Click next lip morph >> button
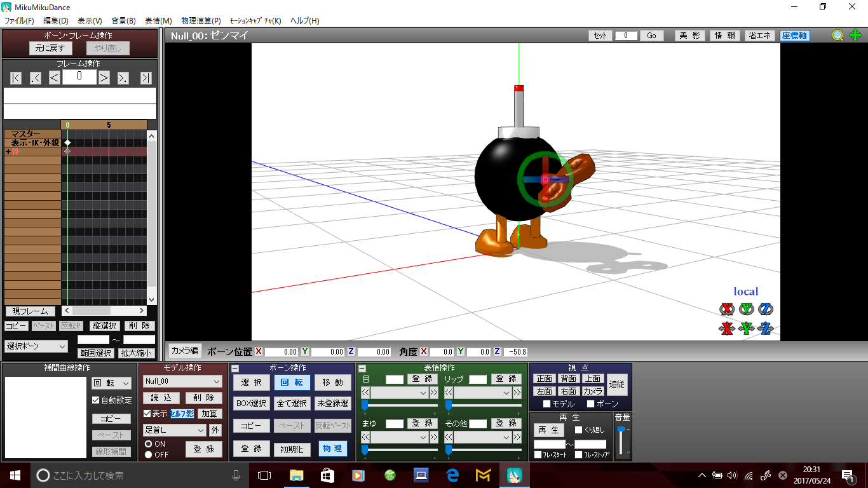The height and width of the screenshot is (488, 868). click(517, 393)
